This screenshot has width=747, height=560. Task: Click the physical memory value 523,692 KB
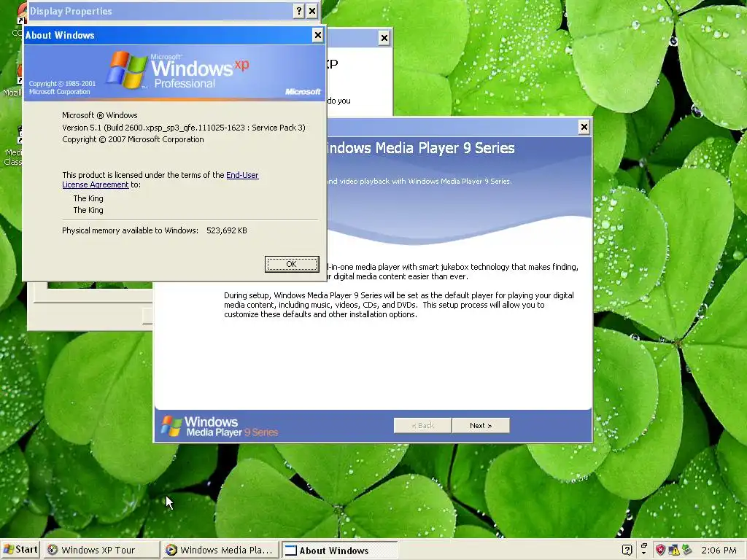pyautogui.click(x=227, y=230)
